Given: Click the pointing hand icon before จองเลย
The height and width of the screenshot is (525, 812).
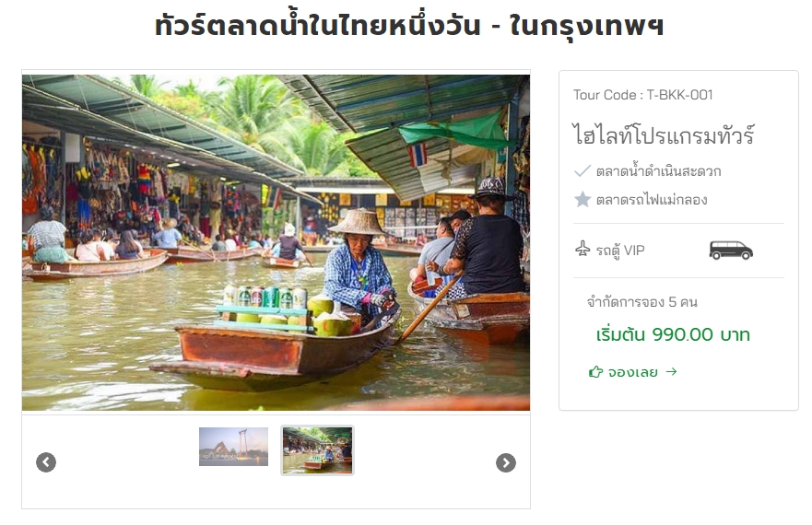Looking at the screenshot, I should point(595,372).
